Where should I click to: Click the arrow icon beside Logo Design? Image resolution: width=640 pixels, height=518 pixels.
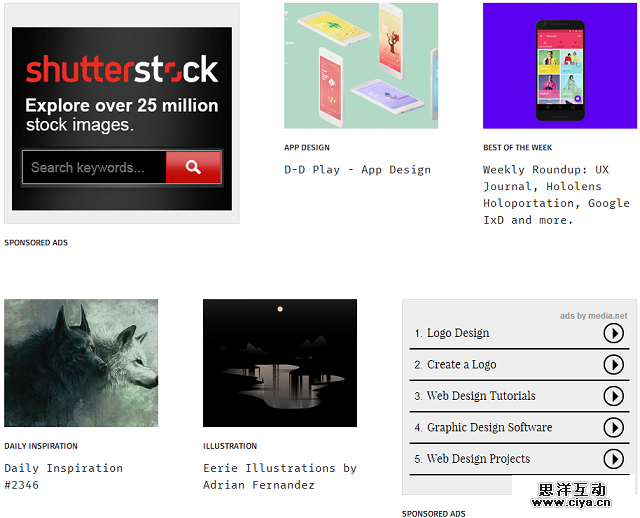613,333
